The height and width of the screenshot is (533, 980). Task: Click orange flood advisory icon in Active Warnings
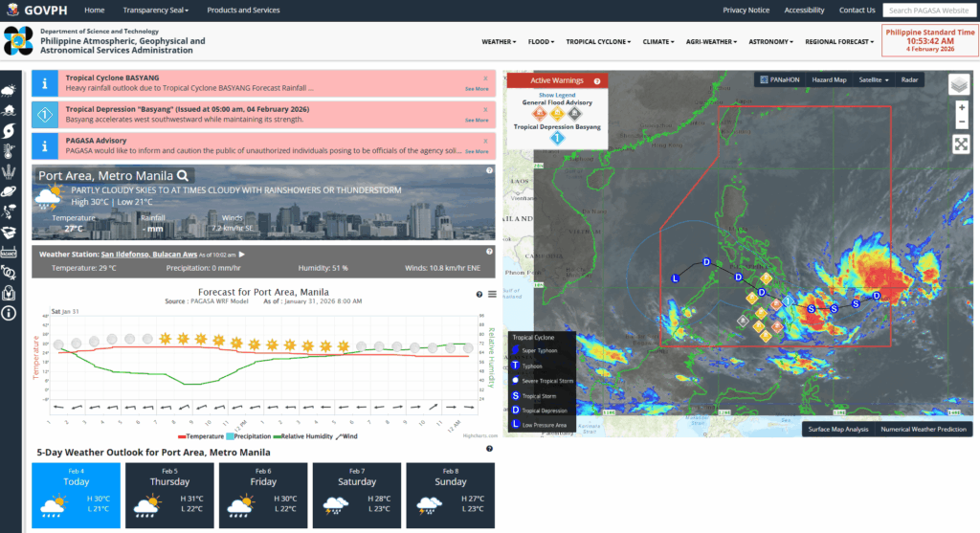click(540, 114)
